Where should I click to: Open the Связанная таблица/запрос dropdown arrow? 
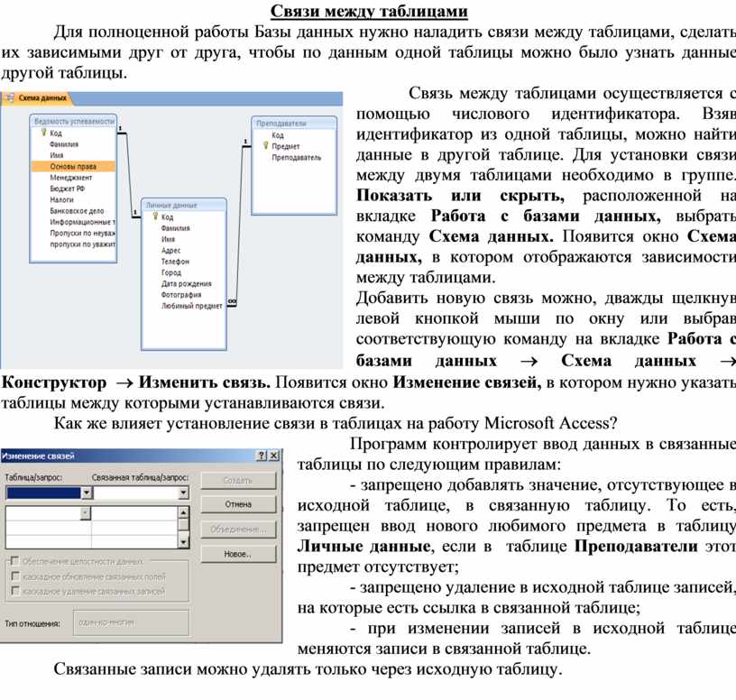tap(183, 493)
